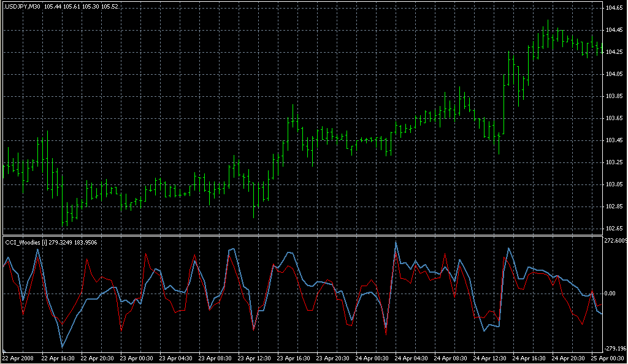This screenshot has height=364, width=628.
Task: Select the 23 Apr 12:30 time marker
Action: click(255, 358)
